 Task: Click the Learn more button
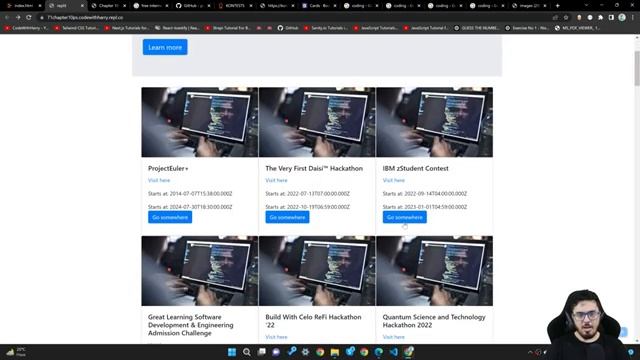[x=165, y=47]
